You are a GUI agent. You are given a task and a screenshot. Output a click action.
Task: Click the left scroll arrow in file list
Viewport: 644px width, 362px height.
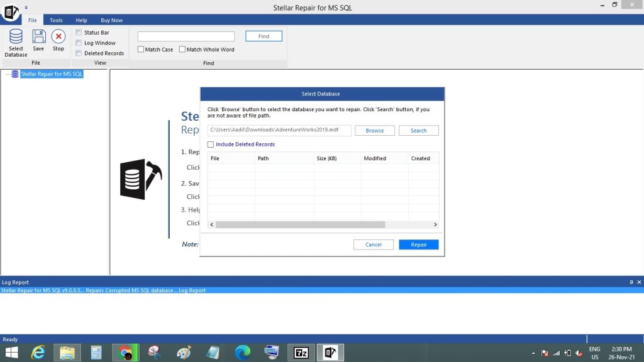click(x=211, y=224)
